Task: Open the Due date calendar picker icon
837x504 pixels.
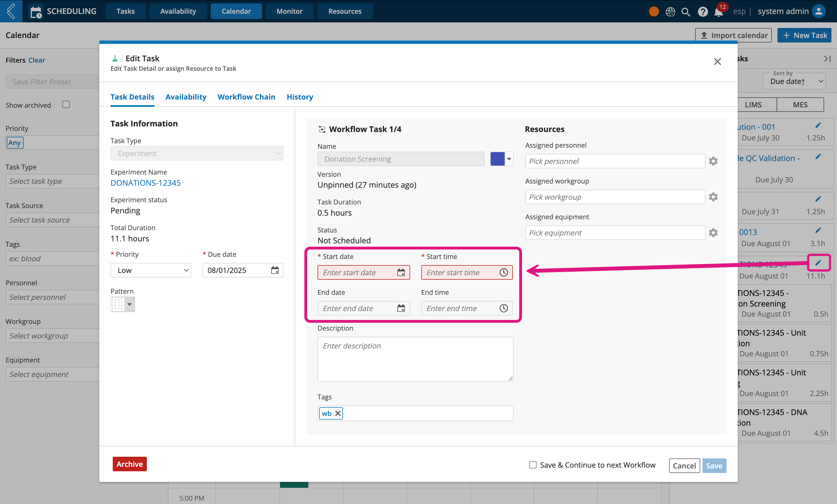Action: click(x=275, y=270)
